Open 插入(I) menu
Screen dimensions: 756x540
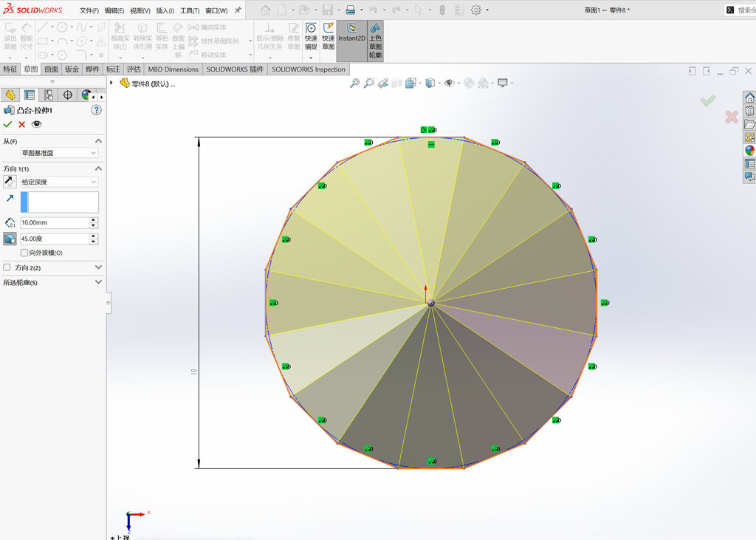165,10
